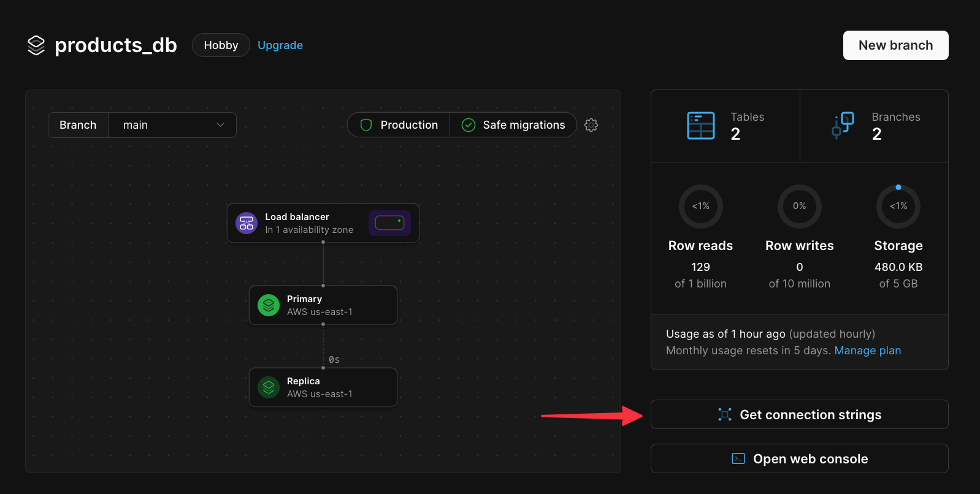Click the 'of 1 billion' text

701,284
